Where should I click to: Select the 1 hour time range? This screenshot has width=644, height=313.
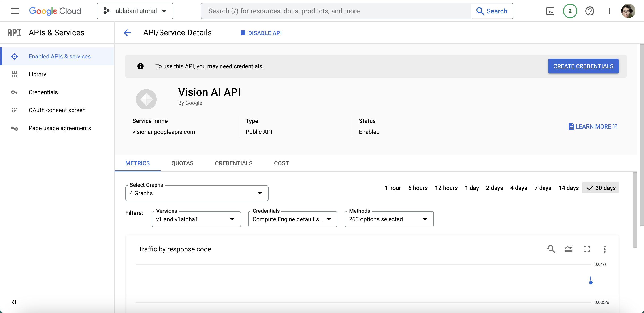(x=392, y=188)
